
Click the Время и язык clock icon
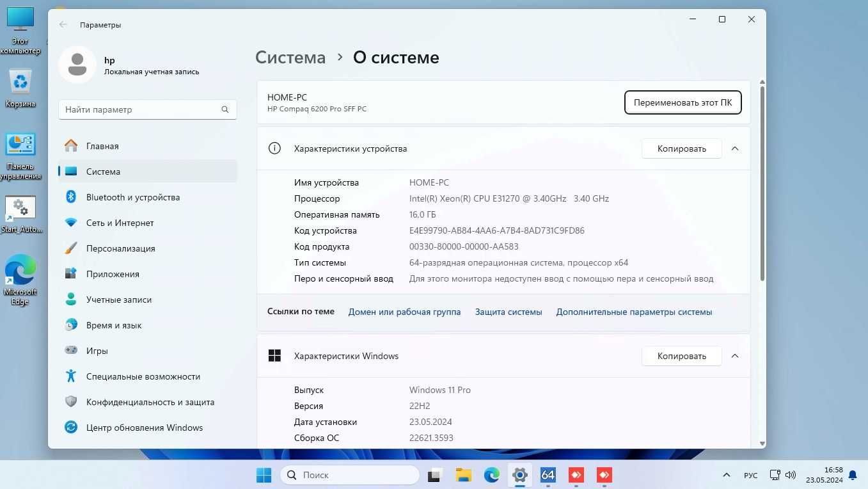72,325
